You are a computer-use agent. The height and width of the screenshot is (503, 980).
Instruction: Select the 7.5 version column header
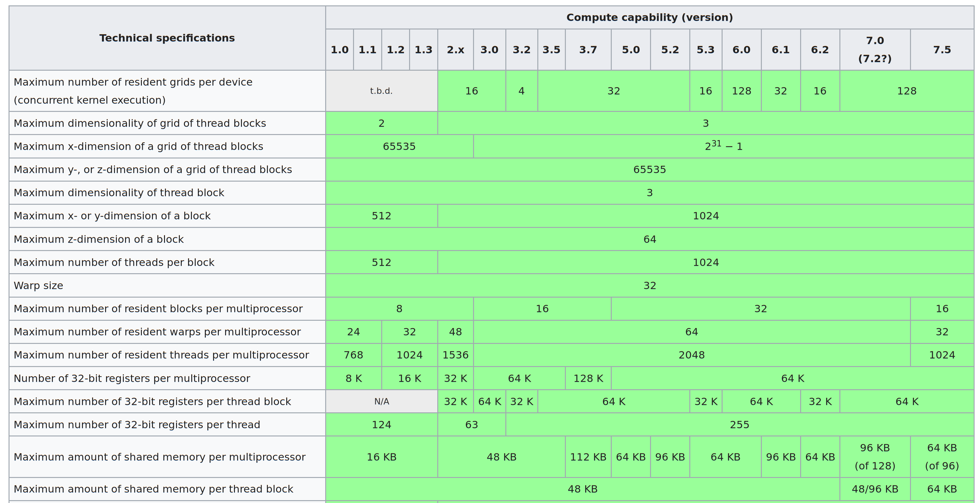click(x=942, y=50)
